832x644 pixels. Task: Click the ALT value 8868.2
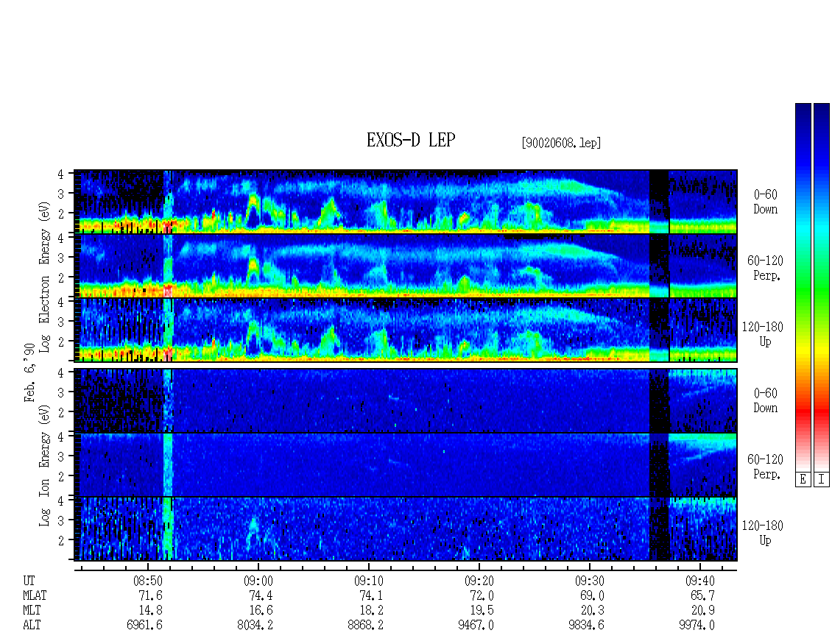366,625
